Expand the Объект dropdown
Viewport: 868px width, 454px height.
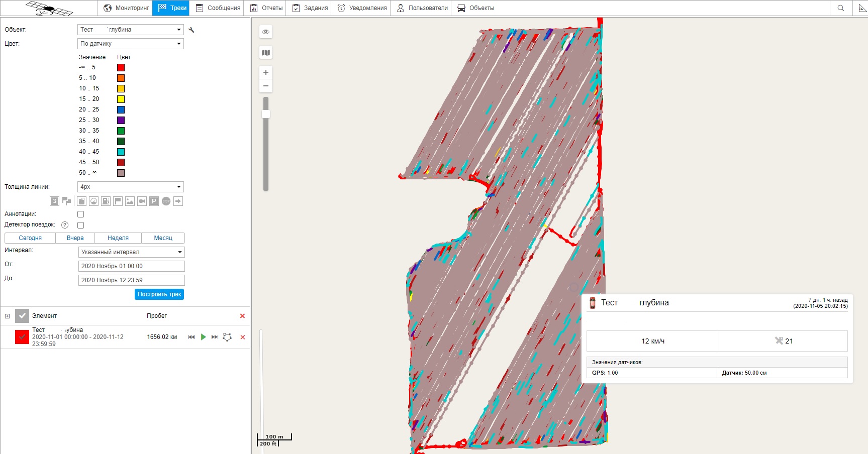(x=131, y=30)
